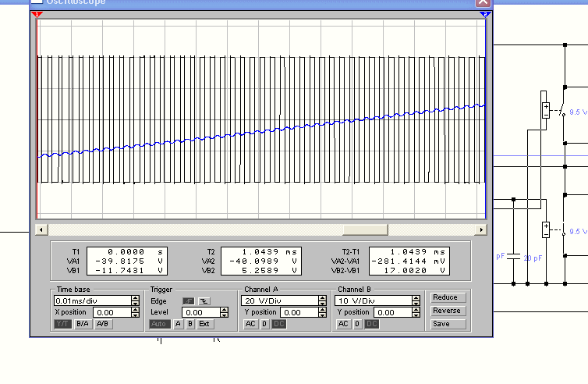Click the VB1 -11.7431 V reading
The height and width of the screenshot is (384, 588).
[127, 270]
